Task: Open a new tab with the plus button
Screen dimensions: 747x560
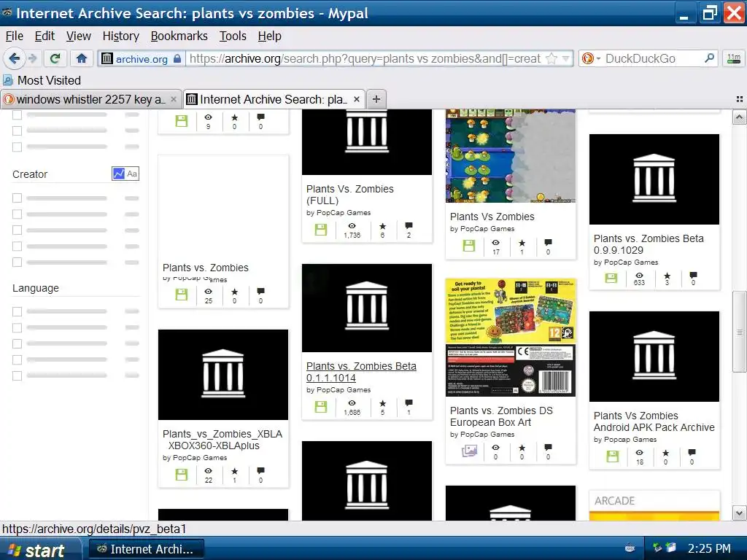Action: point(376,99)
